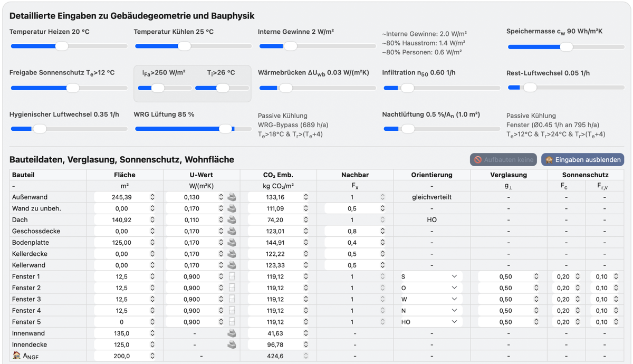Click the Aufbauten keine button

click(x=503, y=159)
